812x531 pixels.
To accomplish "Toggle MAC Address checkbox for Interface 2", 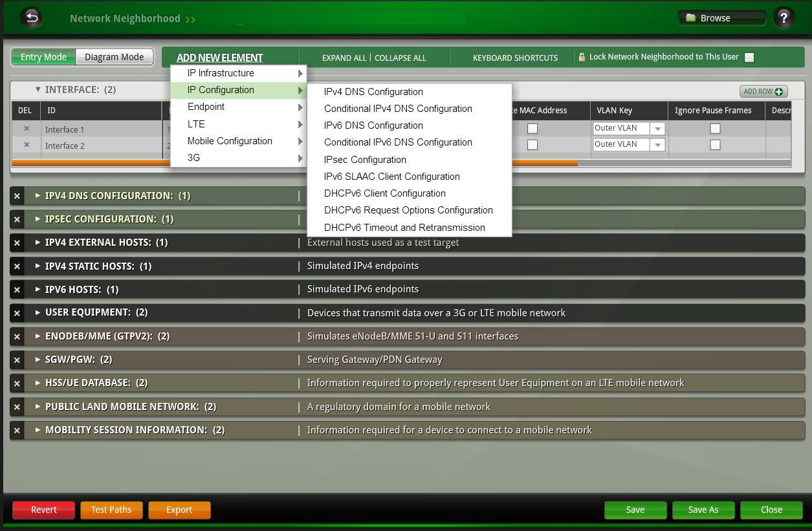I will (532, 145).
